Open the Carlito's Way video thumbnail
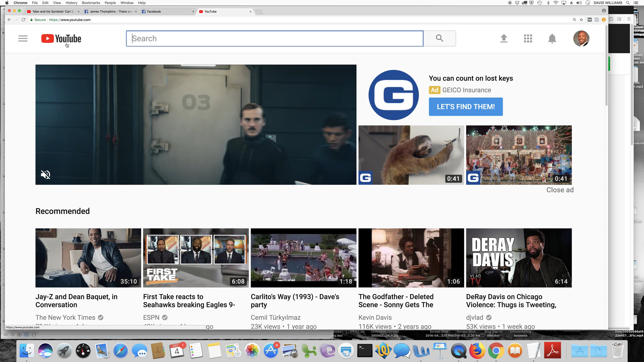 (x=304, y=258)
